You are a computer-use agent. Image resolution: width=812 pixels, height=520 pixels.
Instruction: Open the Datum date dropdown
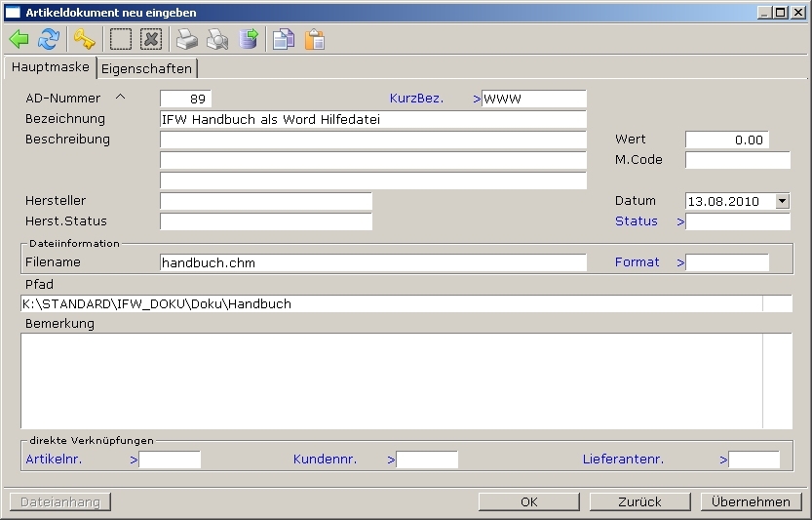(782, 201)
